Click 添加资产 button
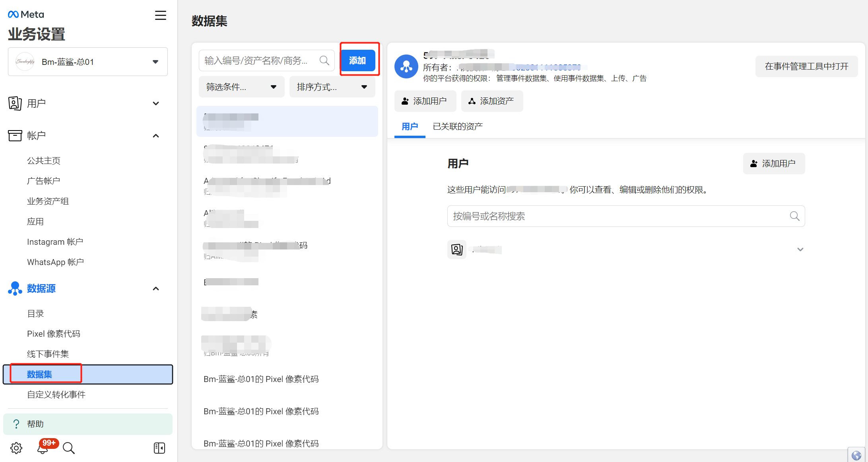Viewport: 868px width, 462px height. pos(492,101)
